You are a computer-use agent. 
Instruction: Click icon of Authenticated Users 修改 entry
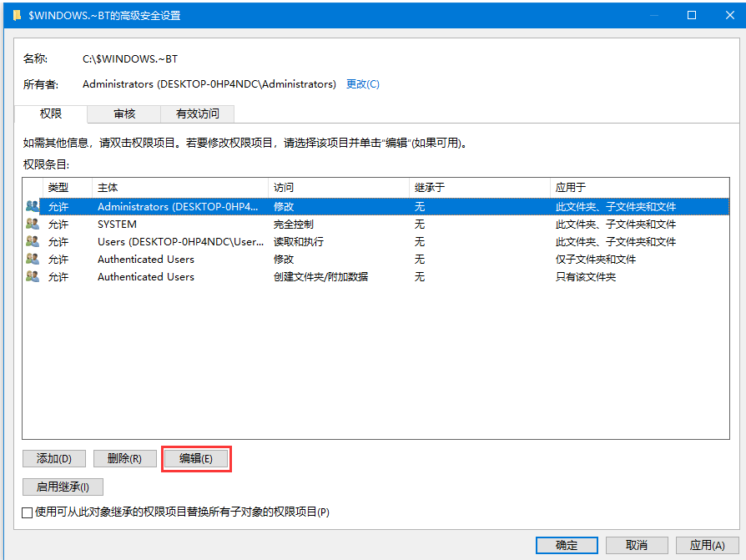tap(33, 259)
